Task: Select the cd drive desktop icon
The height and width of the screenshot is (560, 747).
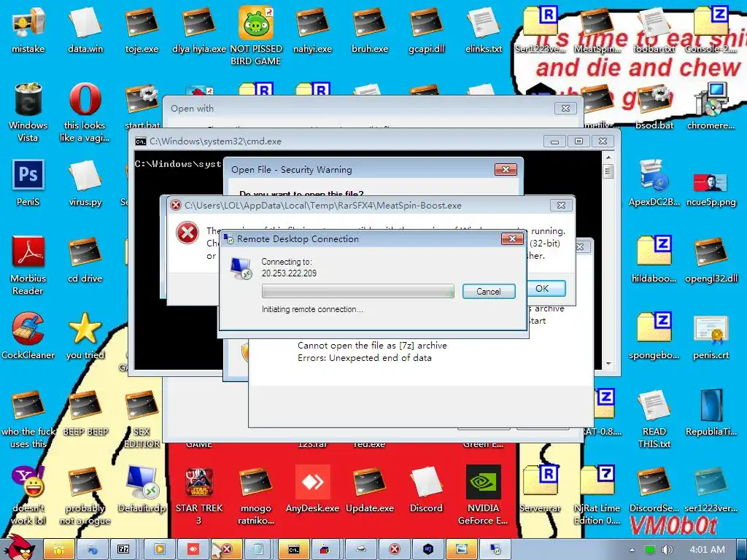Action: (85, 259)
